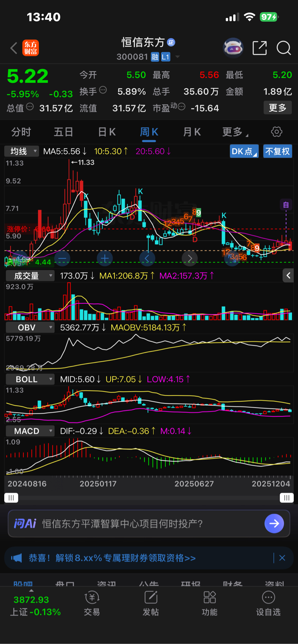298x644 pixels.
Task: Open the robot AI assistant avatar
Action: click(x=233, y=48)
